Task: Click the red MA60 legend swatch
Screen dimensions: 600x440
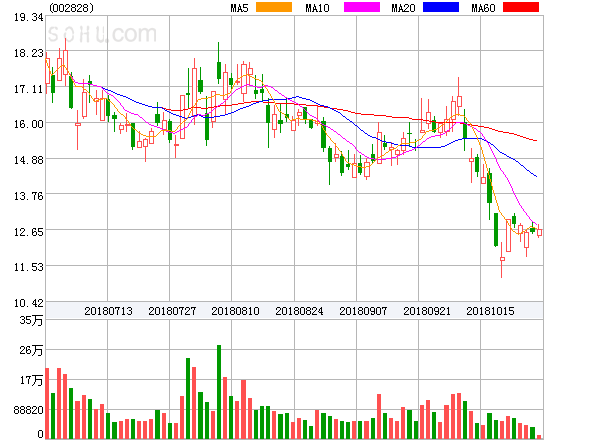Action: (520, 8)
